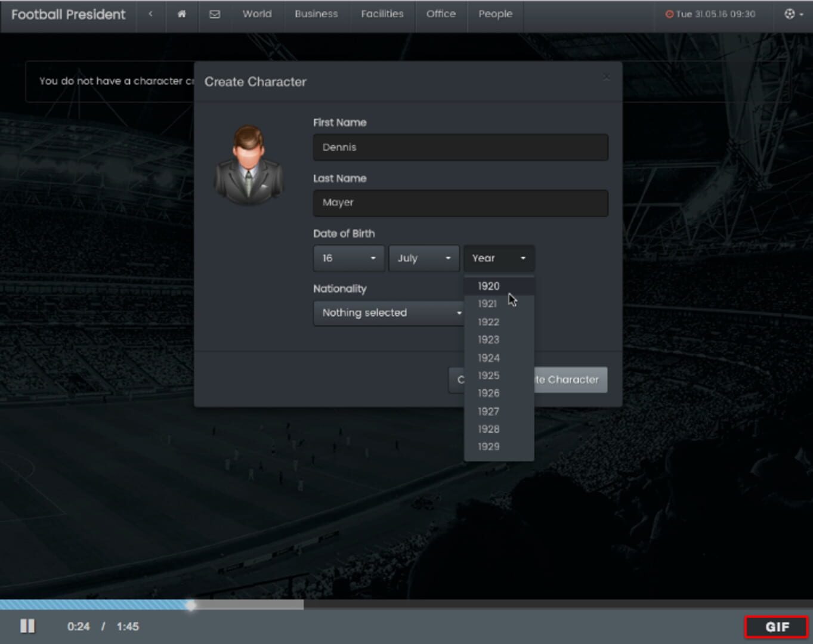Open the mail envelope icon

(x=215, y=14)
